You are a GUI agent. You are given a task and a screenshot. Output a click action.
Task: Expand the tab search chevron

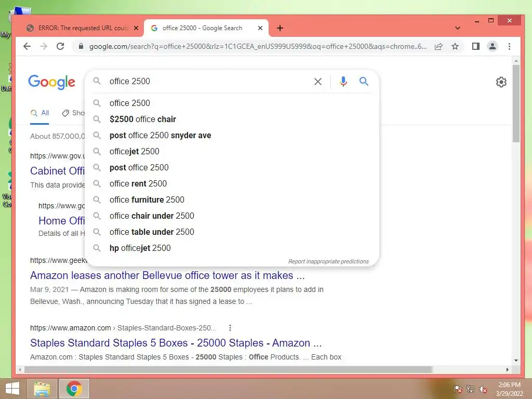click(457, 28)
